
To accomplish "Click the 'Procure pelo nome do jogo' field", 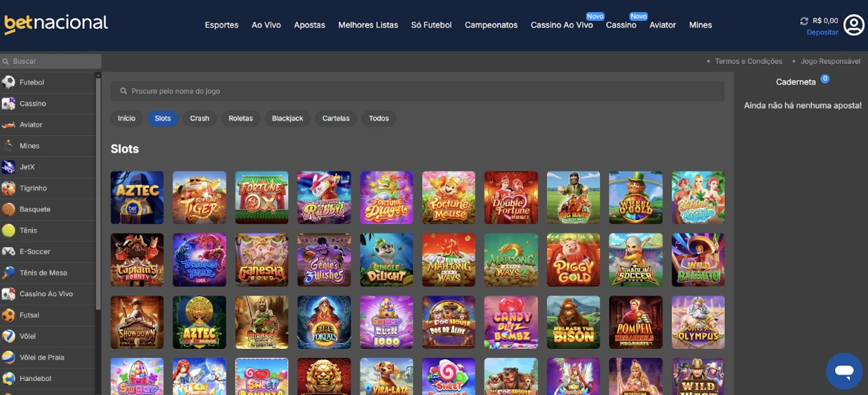I will tap(417, 91).
